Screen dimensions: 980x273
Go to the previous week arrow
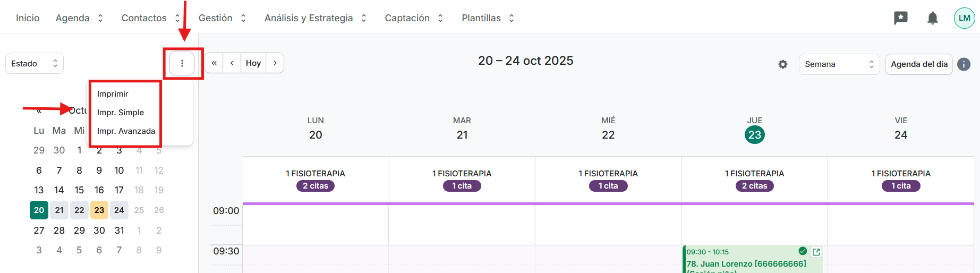[x=232, y=63]
